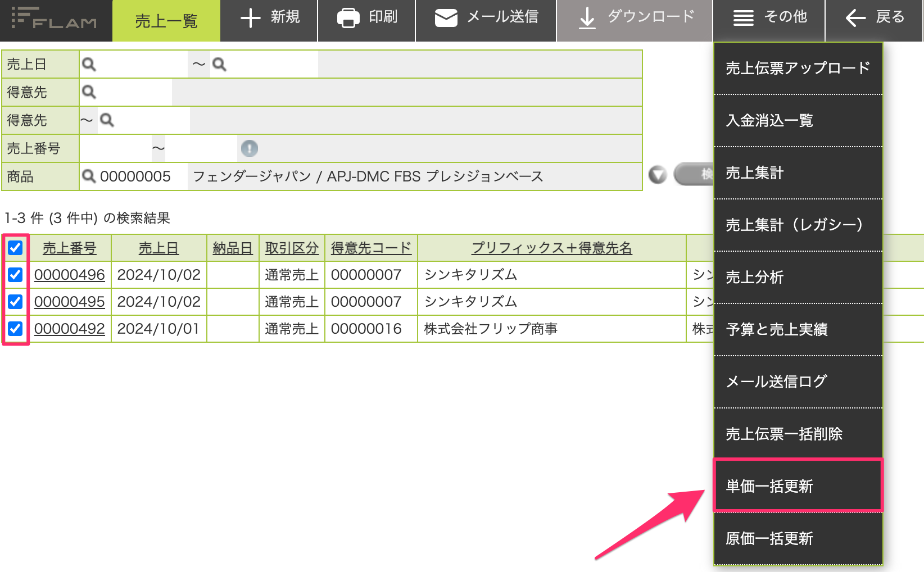Open the 売上一覧 tab
The image size is (924, 572).
(166, 21)
